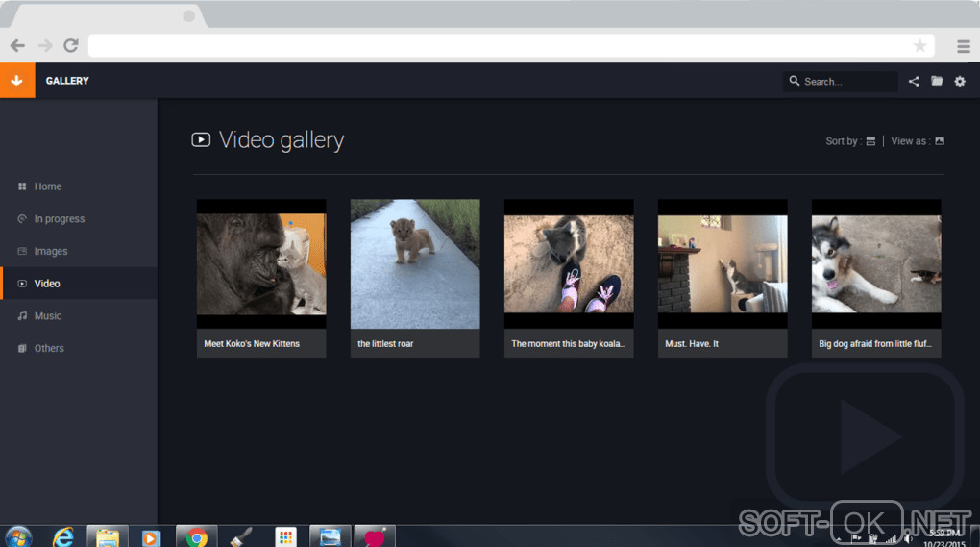Switch to Chrome in the taskbar
The image size is (980, 547).
click(x=196, y=537)
